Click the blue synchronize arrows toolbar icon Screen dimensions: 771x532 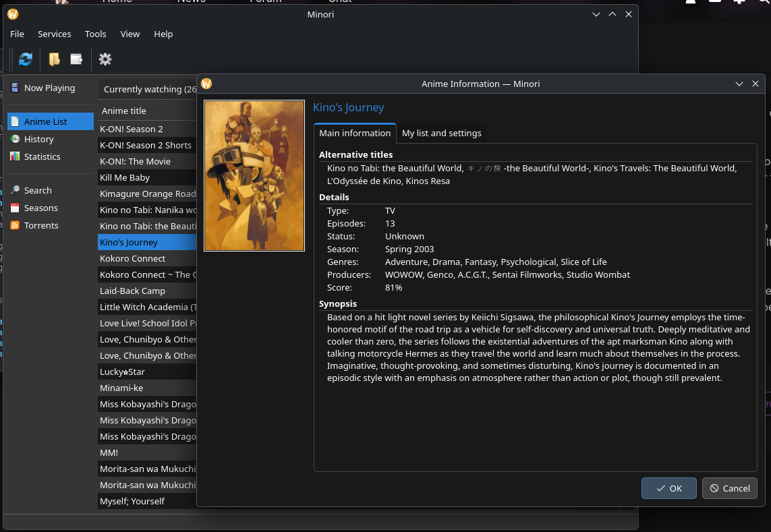[26, 59]
